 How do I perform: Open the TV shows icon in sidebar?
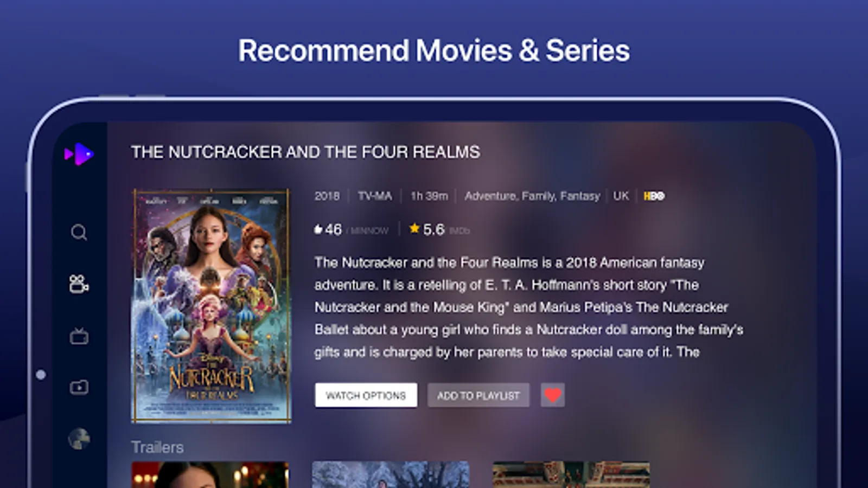tap(79, 336)
